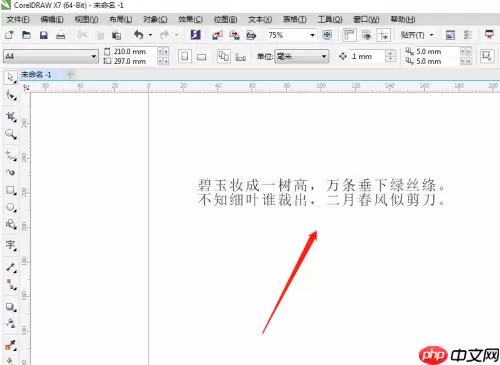Select the Freehand tool

pos(11,156)
